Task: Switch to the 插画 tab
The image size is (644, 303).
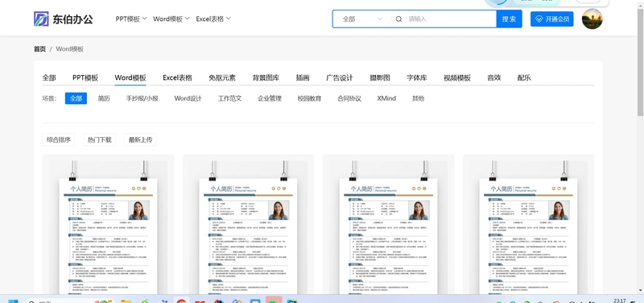Action: point(303,77)
